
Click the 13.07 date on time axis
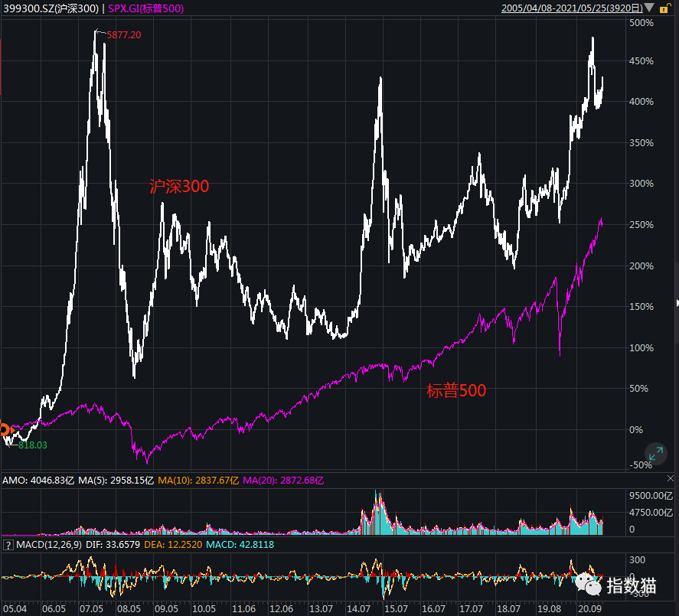coord(321,608)
